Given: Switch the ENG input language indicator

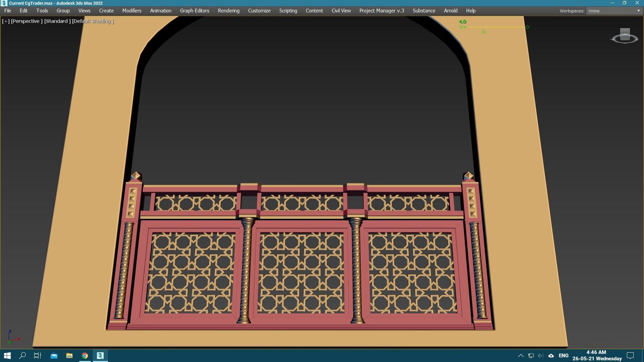Looking at the screenshot, I should pos(563,356).
